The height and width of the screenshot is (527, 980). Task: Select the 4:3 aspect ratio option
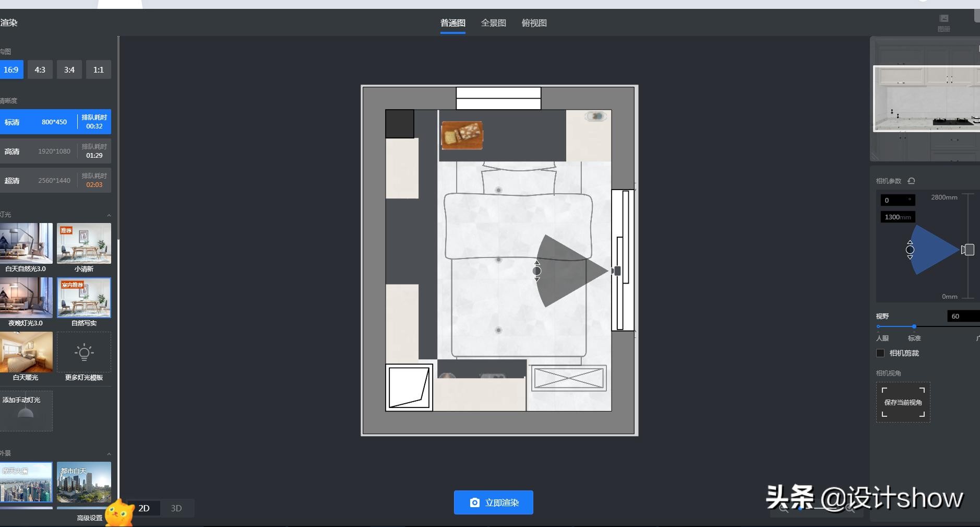tap(40, 69)
